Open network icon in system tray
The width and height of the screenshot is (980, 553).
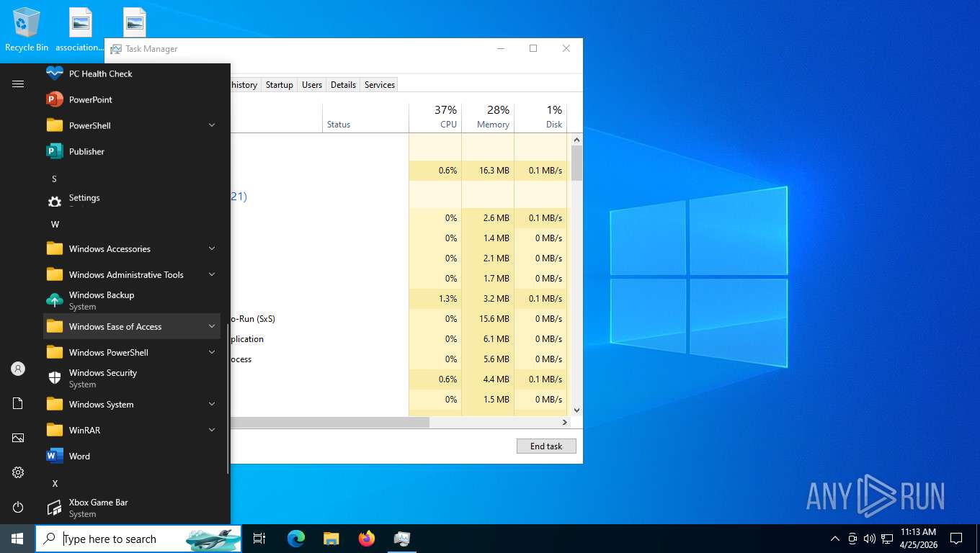(887, 539)
